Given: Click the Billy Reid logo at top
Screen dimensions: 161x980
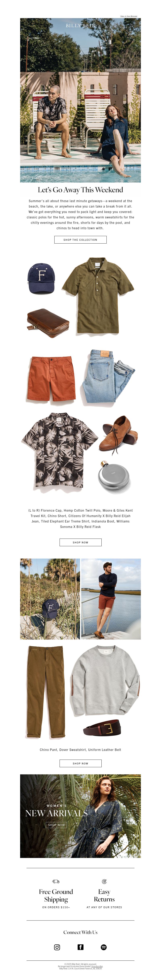Looking at the screenshot, I should pyautogui.click(x=80, y=26).
